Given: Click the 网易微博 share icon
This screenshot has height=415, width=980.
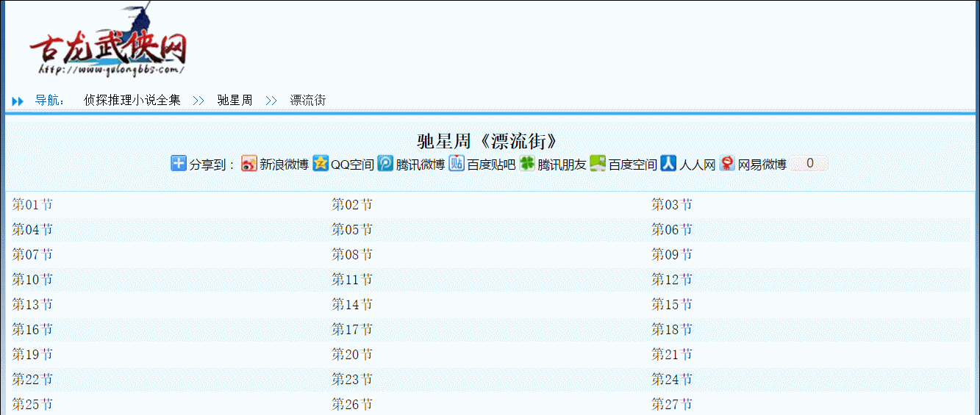Looking at the screenshot, I should click(727, 164).
